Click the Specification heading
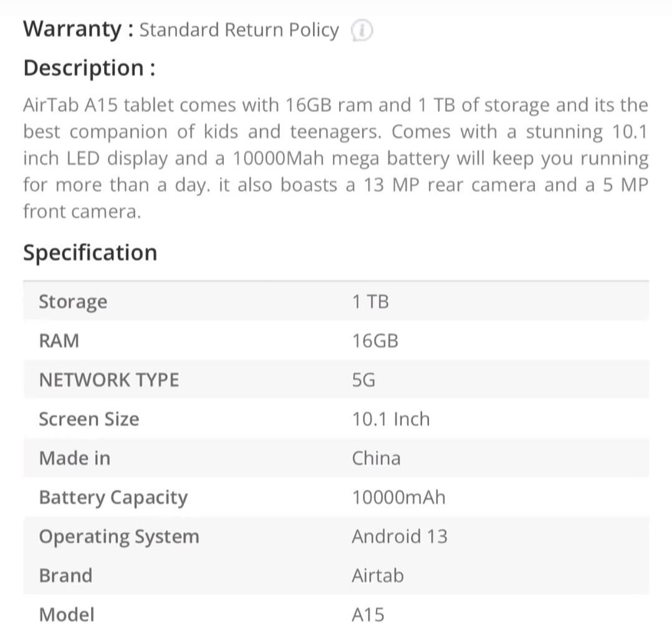The image size is (672, 626). (x=90, y=253)
